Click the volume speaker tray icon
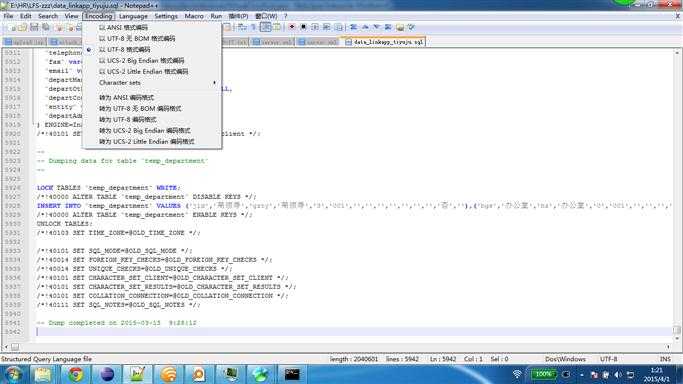 pos(618,375)
